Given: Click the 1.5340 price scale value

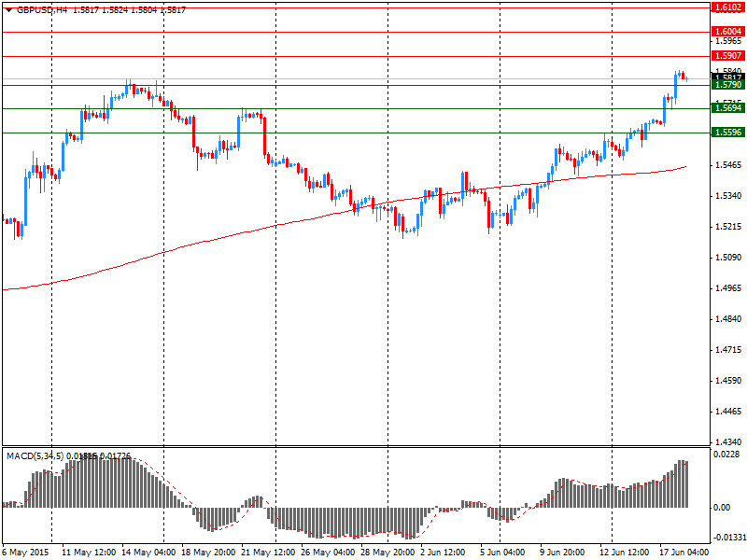Looking at the screenshot, I should pos(728,196).
